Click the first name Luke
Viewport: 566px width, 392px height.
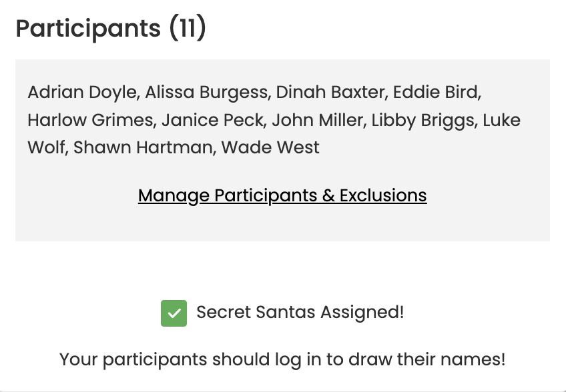click(501, 121)
